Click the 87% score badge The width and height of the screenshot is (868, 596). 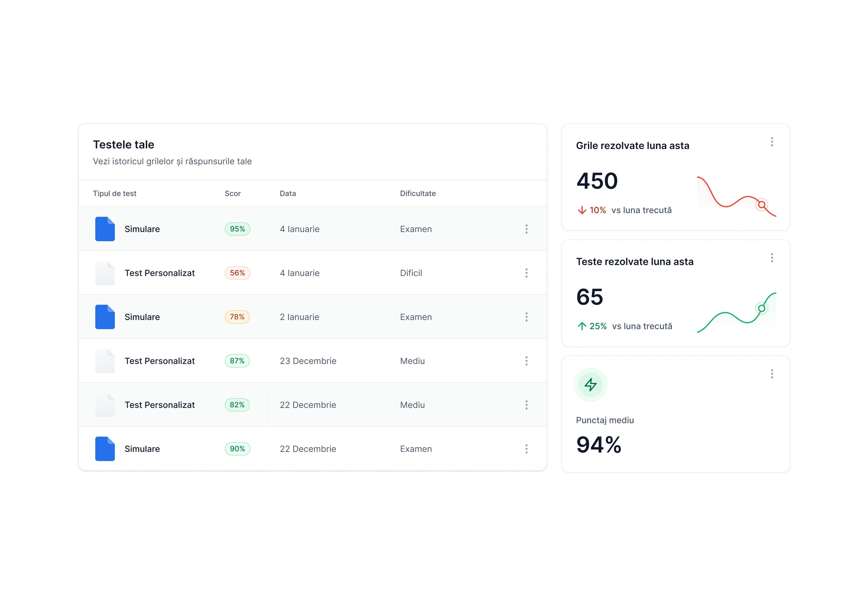click(x=237, y=361)
